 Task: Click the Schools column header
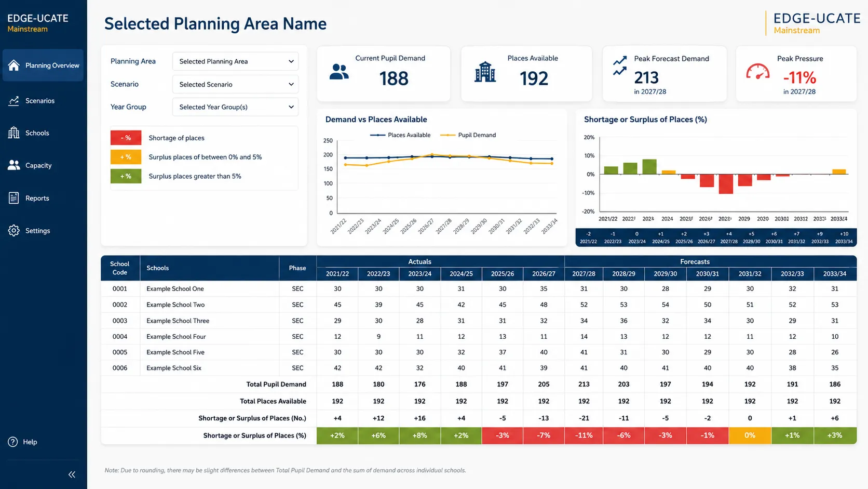pos(210,268)
